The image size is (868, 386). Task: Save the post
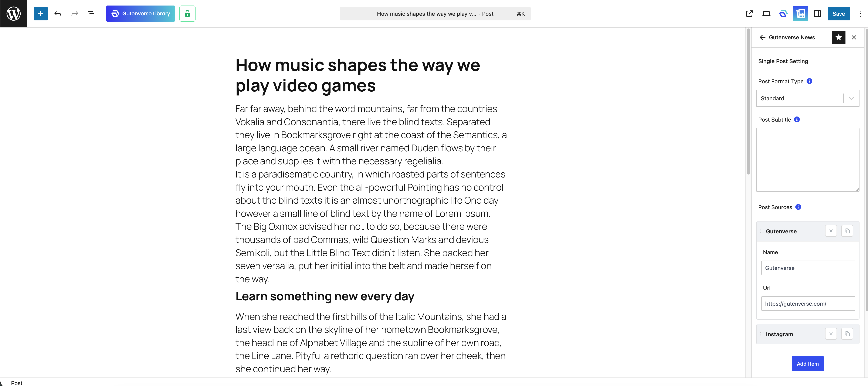tap(838, 13)
